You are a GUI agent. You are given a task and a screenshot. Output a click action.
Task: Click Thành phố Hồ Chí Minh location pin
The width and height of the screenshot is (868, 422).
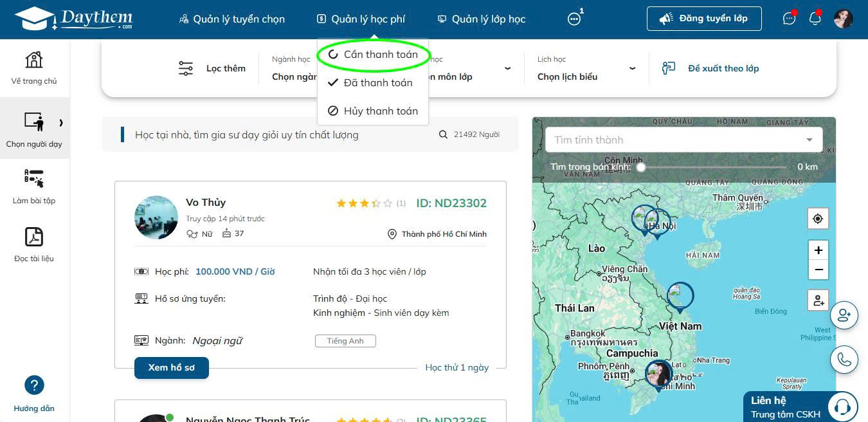pyautogui.click(x=392, y=234)
